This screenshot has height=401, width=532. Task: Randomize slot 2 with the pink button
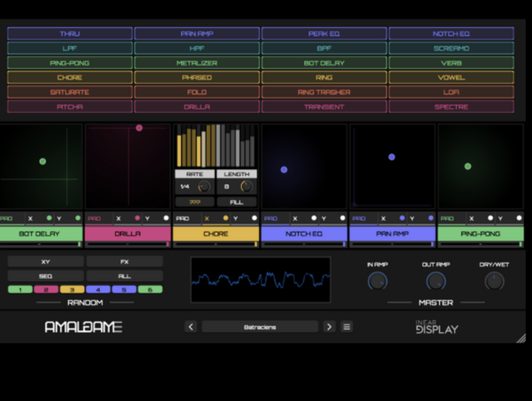(x=46, y=289)
